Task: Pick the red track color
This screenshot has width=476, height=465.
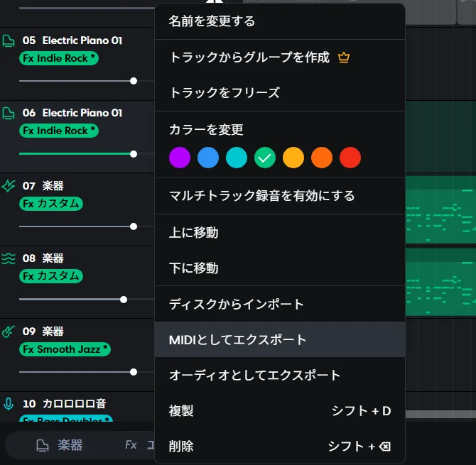Action: tap(350, 158)
